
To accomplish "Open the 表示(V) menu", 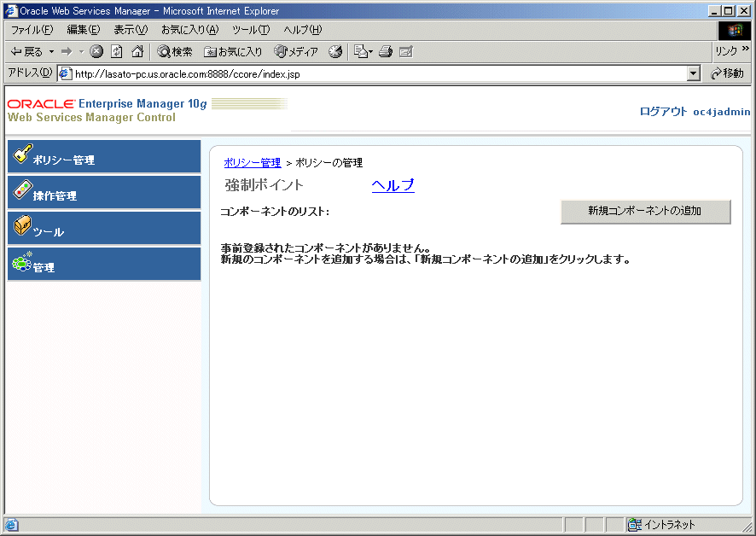I will pos(131,30).
